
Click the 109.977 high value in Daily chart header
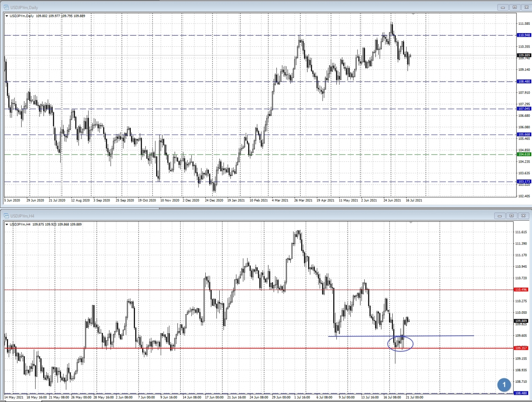click(x=54, y=16)
